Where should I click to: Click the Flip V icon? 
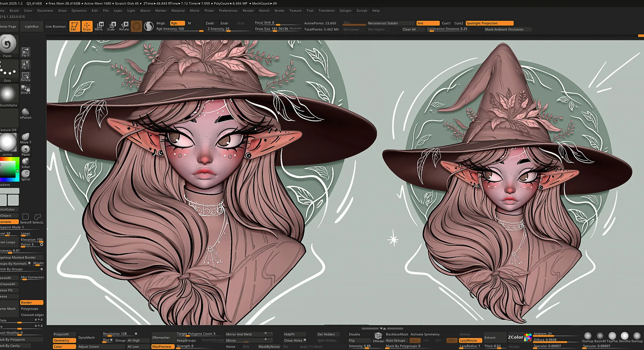pyautogui.click(x=25, y=64)
